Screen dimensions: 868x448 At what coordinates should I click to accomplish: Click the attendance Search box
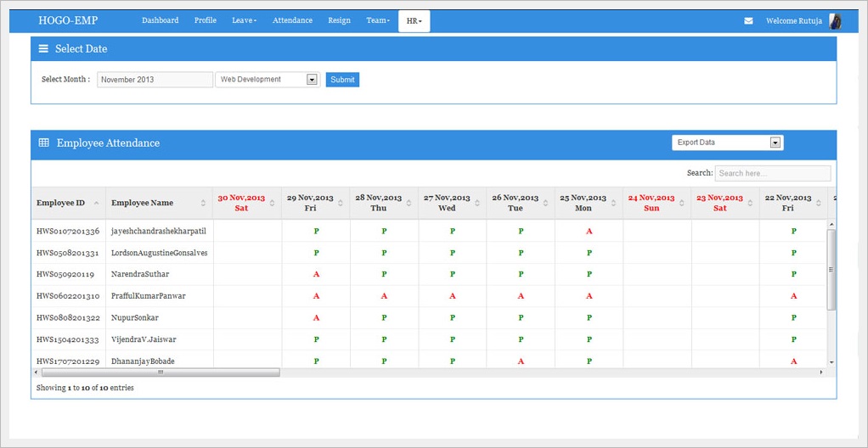coord(772,173)
